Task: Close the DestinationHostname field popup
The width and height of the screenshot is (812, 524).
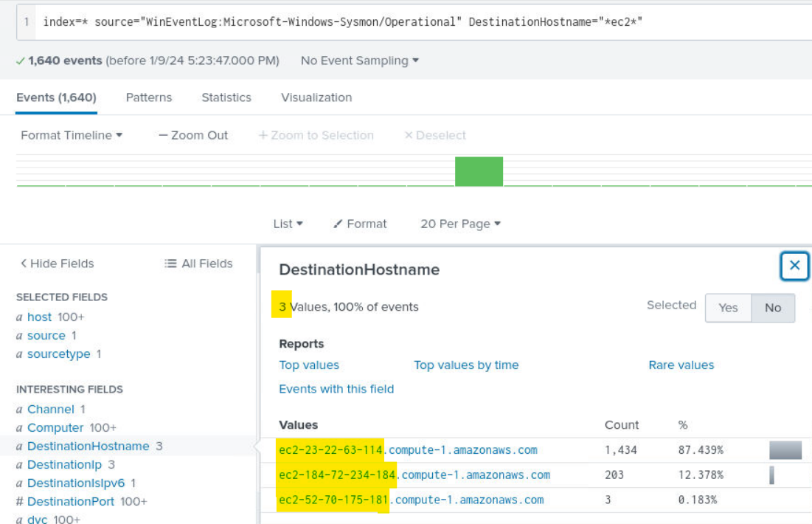Action: [794, 266]
